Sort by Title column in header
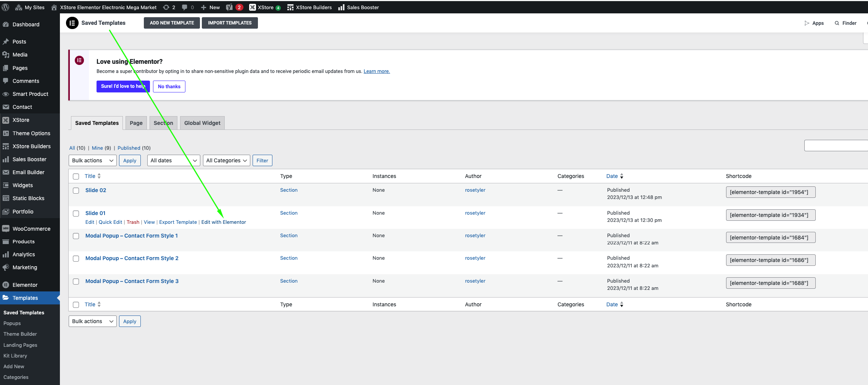This screenshot has height=385, width=868. click(x=93, y=176)
